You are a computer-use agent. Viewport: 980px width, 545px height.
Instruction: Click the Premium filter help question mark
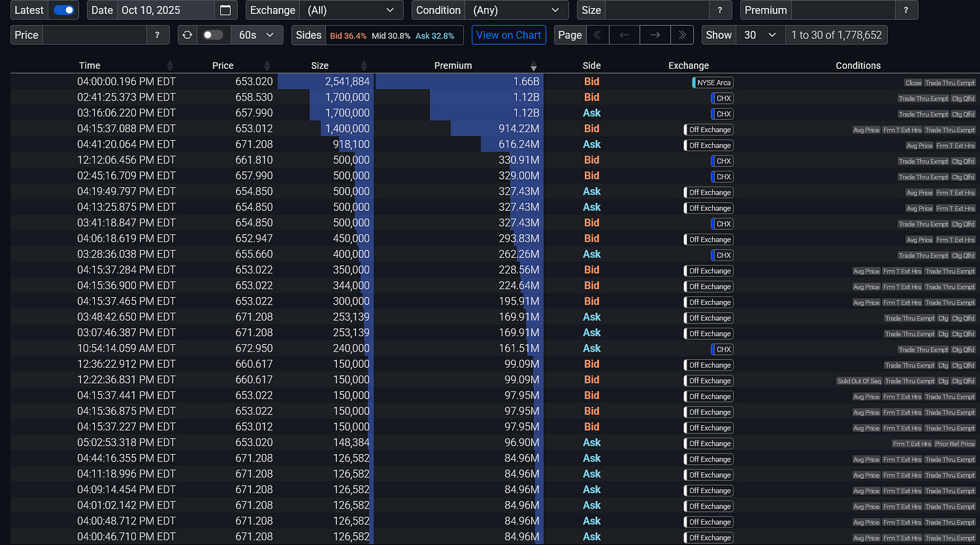click(906, 10)
